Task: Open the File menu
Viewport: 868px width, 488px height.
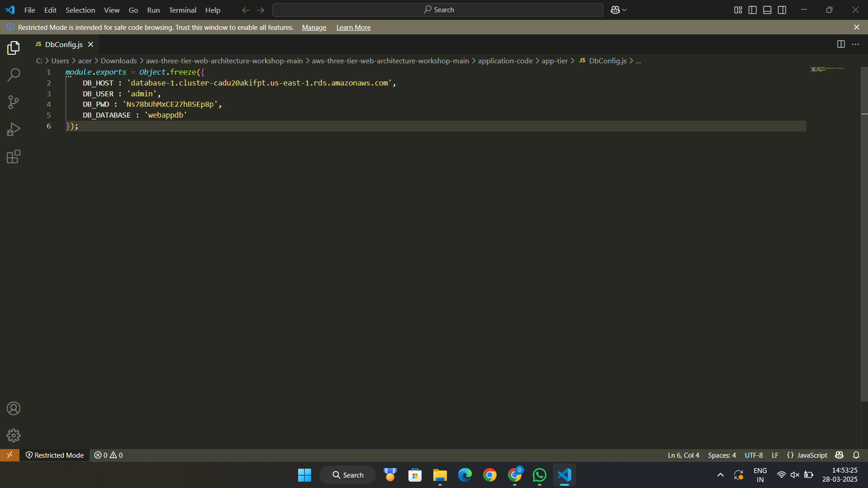Action: (x=30, y=10)
